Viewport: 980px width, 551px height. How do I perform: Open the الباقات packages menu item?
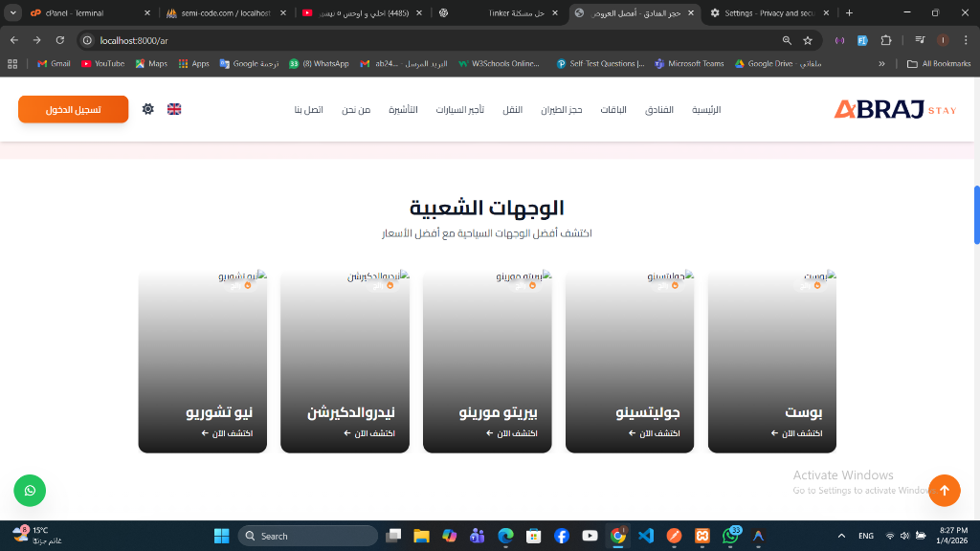point(613,109)
